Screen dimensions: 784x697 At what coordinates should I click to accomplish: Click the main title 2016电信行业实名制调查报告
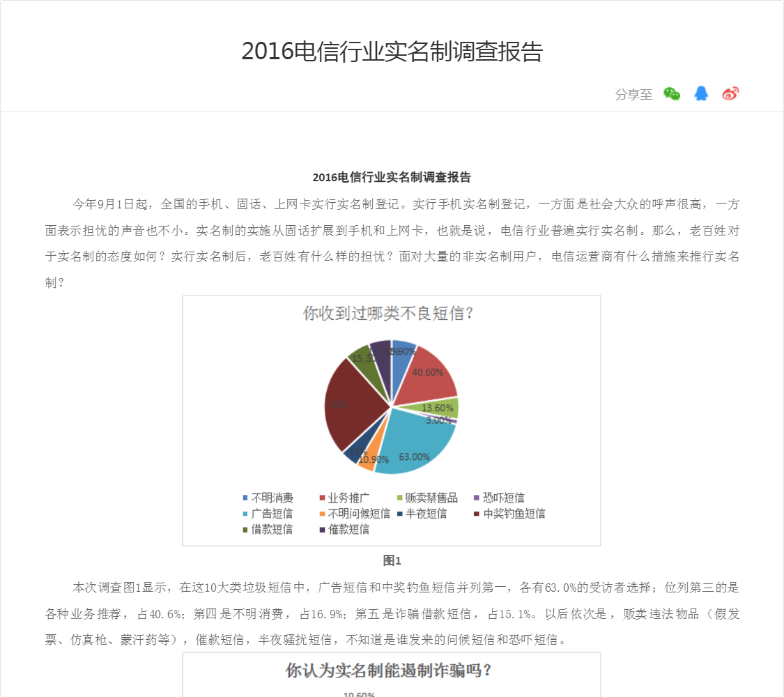(392, 52)
